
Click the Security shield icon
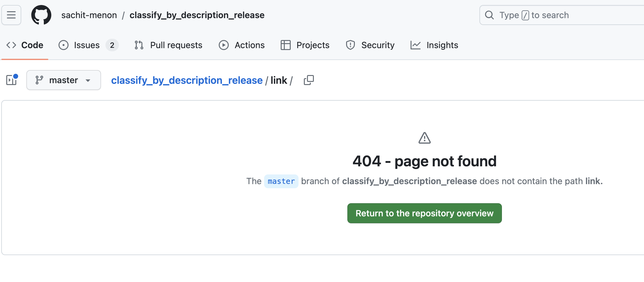(x=350, y=45)
